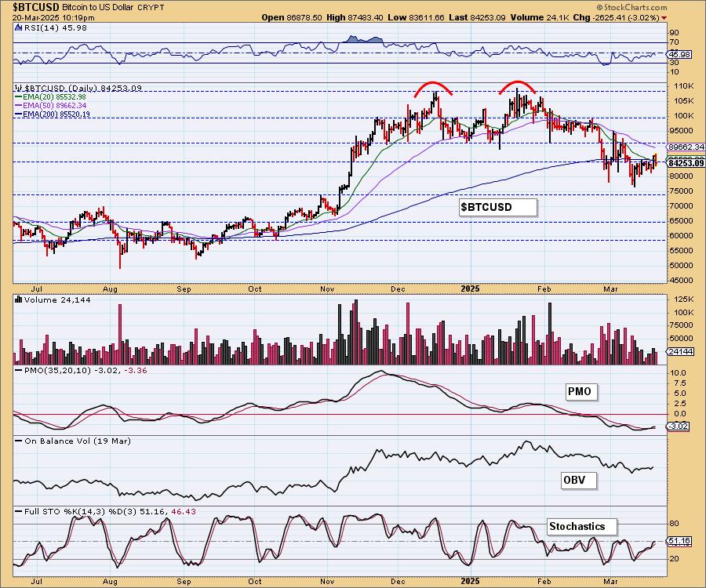Click the EMA(50) 89662.34 legend entry
The height and width of the screenshot is (588, 706).
51,105
